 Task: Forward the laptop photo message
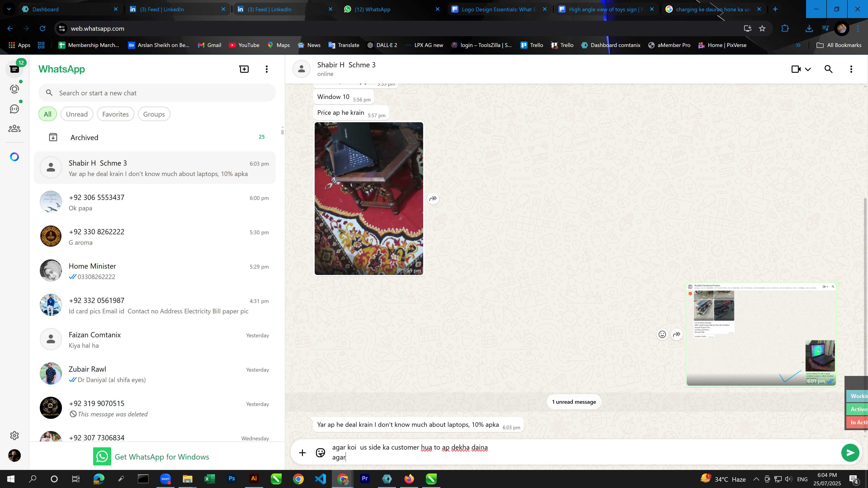pyautogui.click(x=433, y=198)
